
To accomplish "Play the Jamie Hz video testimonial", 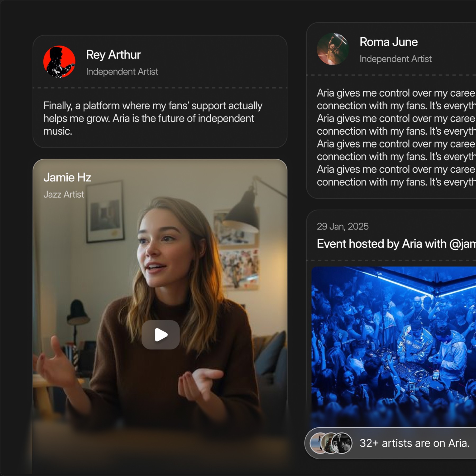I will pos(161,335).
